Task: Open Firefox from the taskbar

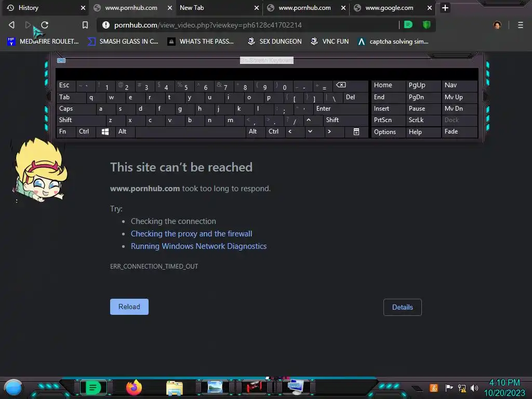Action: click(x=134, y=388)
